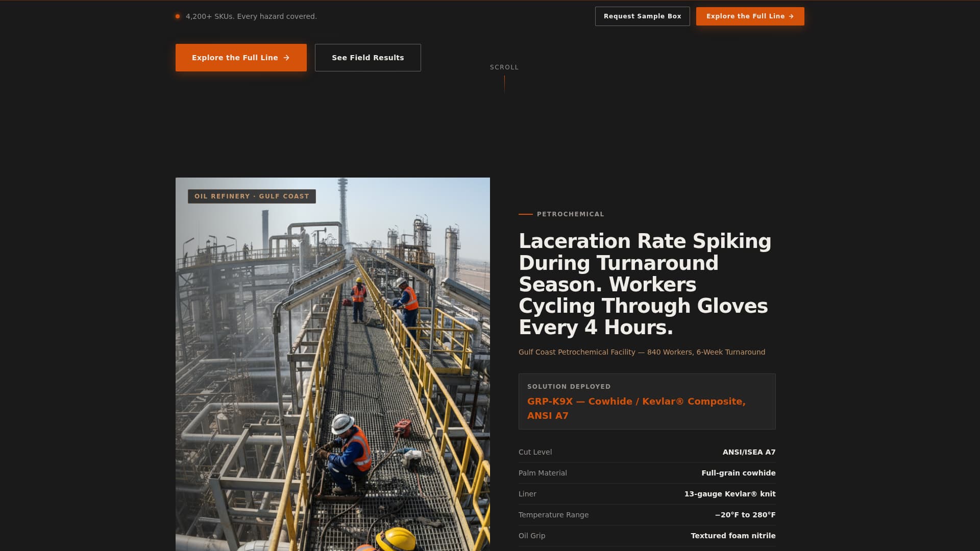Click the PETROCHEMICAL eyebrow label
This screenshot has height=551, width=980.
pos(570,214)
